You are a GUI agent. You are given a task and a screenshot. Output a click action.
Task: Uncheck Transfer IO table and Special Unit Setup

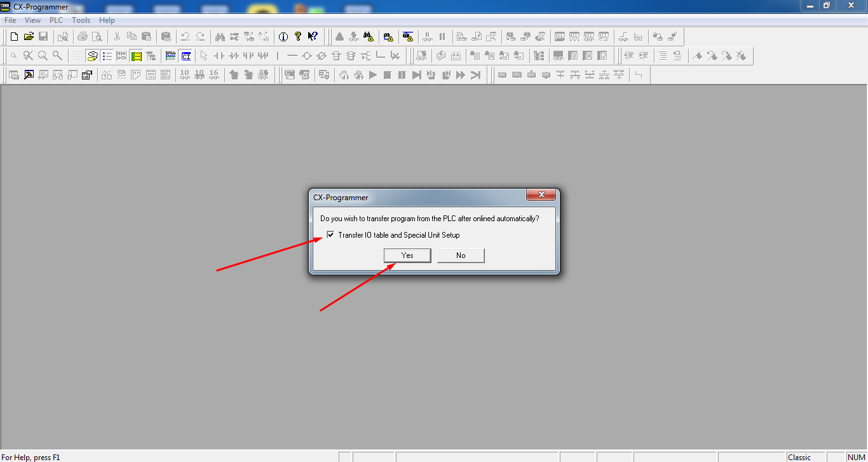point(330,235)
